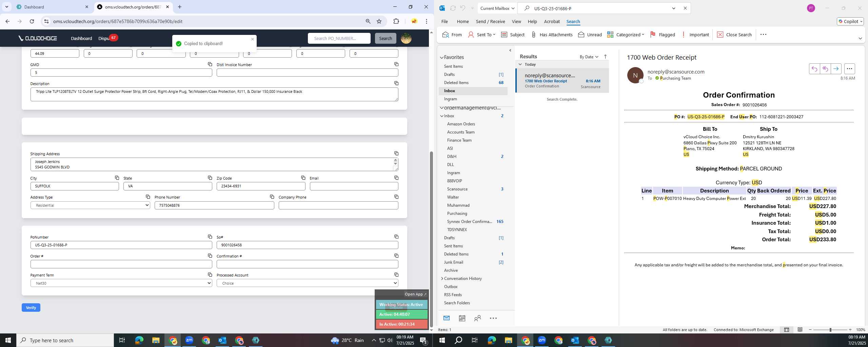Open the Acrobat ribbon tab
The width and height of the screenshot is (868, 347).
click(552, 21)
